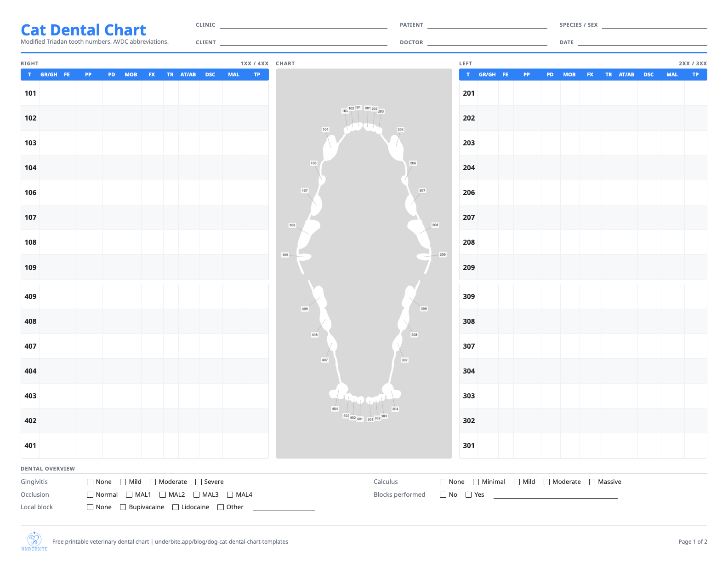The image size is (728, 563).
Task: Click tooth row 401 in Right table
Action: [145, 446]
